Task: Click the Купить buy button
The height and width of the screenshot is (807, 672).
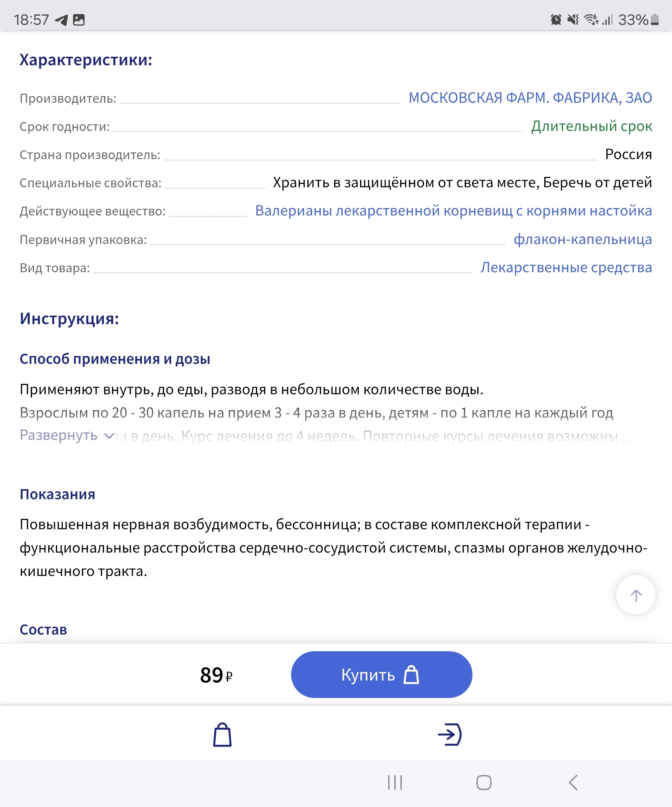Action: point(381,675)
